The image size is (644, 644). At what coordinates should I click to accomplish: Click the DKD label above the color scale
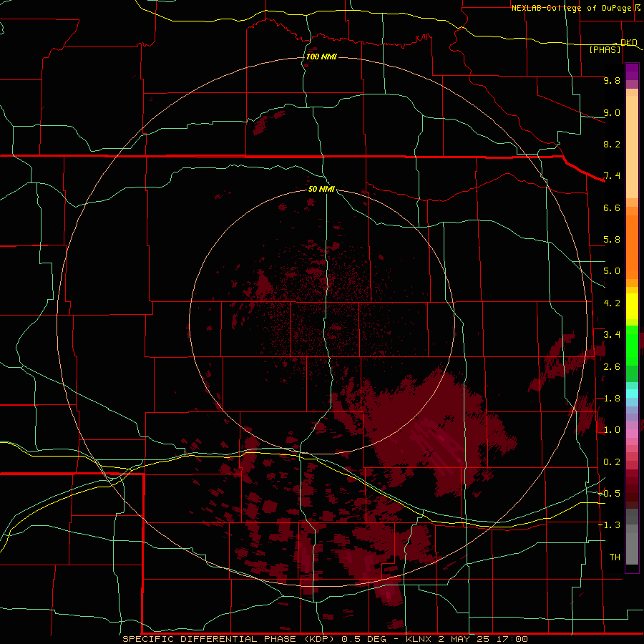(x=629, y=42)
